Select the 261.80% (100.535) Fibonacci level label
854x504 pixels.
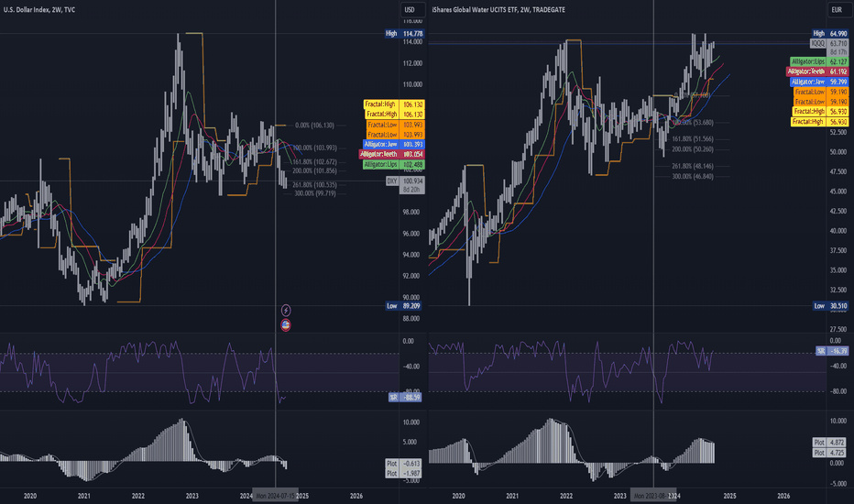(315, 185)
